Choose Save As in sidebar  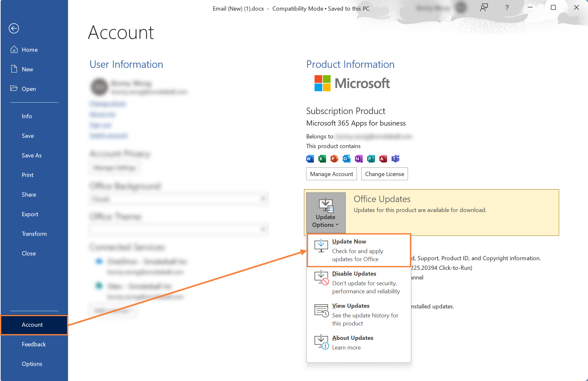pyautogui.click(x=34, y=155)
